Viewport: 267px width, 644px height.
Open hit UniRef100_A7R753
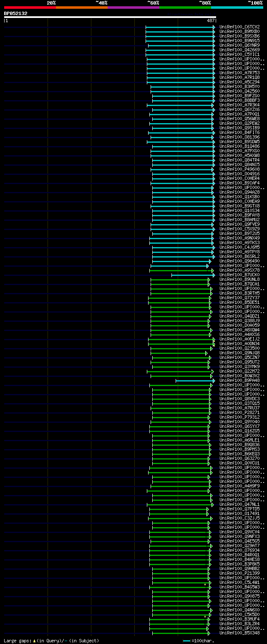(239, 73)
